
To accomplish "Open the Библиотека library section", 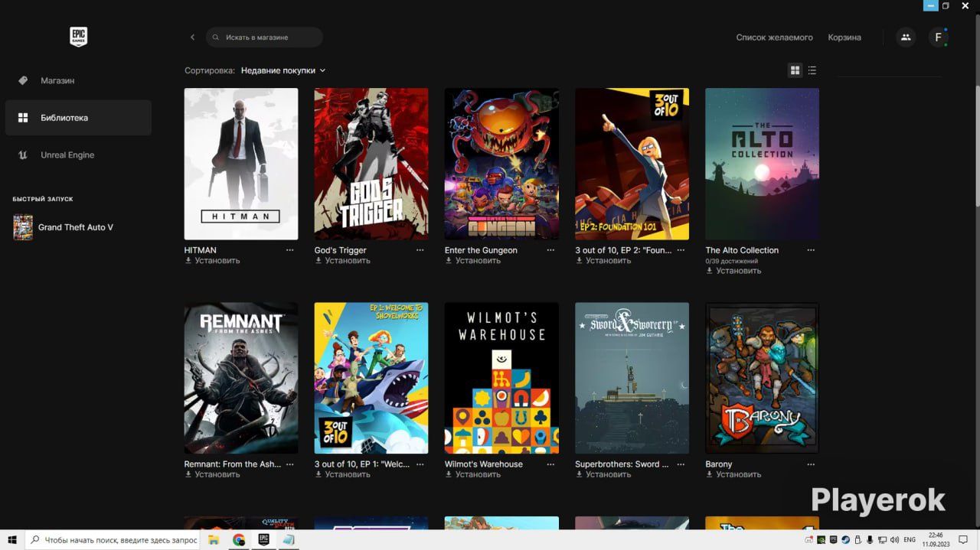I will tap(78, 118).
